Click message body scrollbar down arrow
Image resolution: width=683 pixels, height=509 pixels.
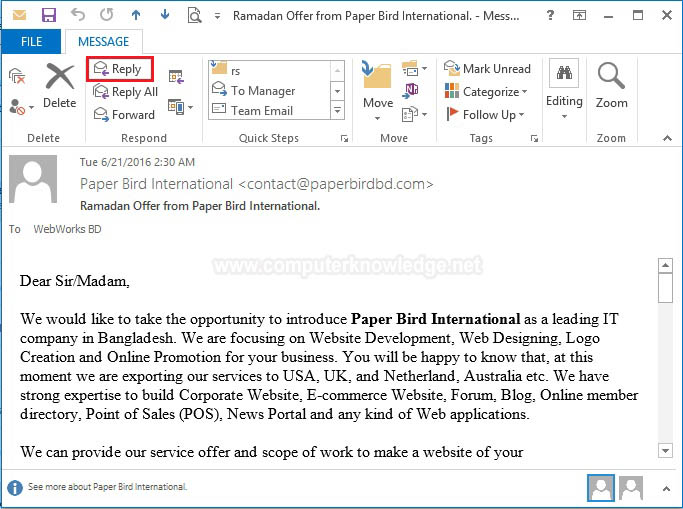(x=665, y=451)
